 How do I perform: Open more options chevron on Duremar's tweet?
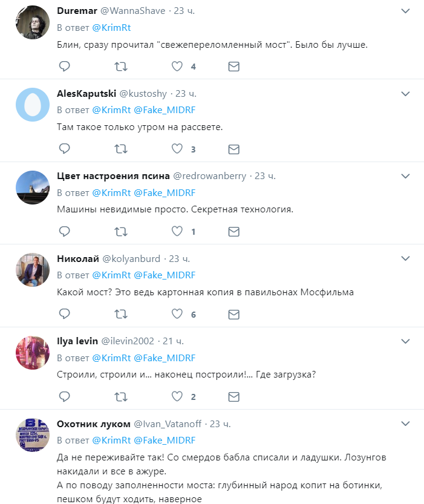[x=406, y=11]
